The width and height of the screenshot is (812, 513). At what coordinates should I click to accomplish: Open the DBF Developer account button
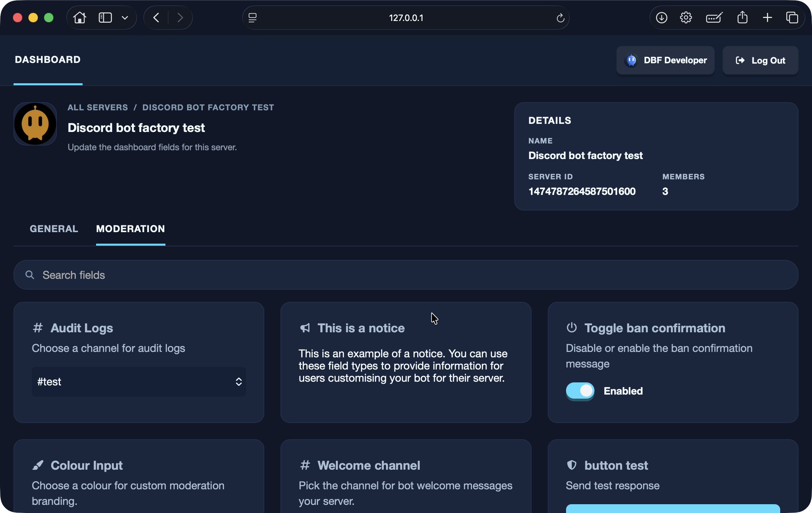665,60
